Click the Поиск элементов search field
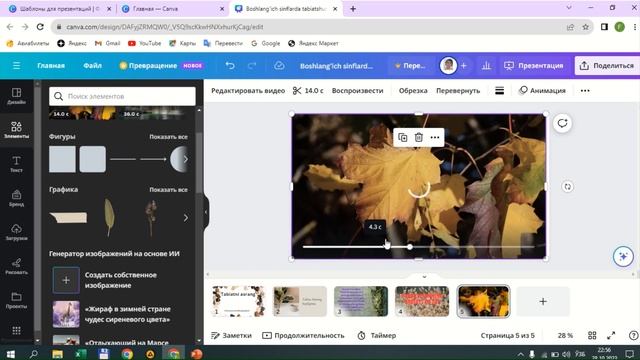Image resolution: width=640 pixels, height=360 pixels. coord(122,96)
